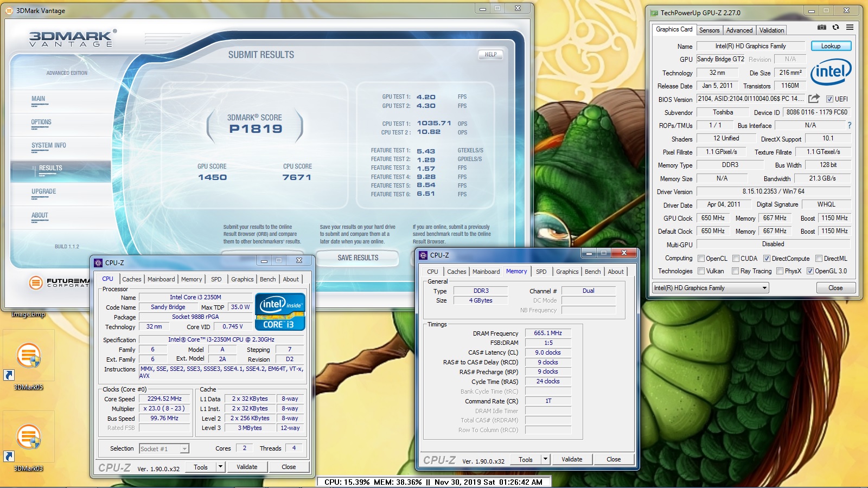Toggle the UEFI checkbox
Viewport: 868px width, 488px height.
(x=829, y=99)
